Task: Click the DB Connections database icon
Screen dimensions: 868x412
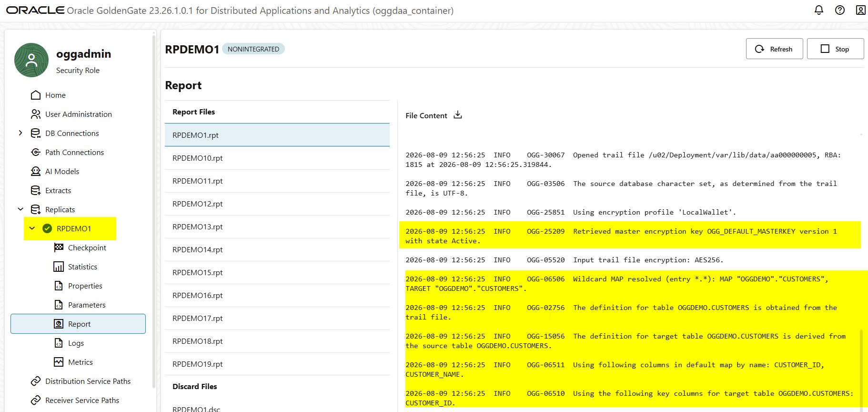Action: (x=36, y=133)
